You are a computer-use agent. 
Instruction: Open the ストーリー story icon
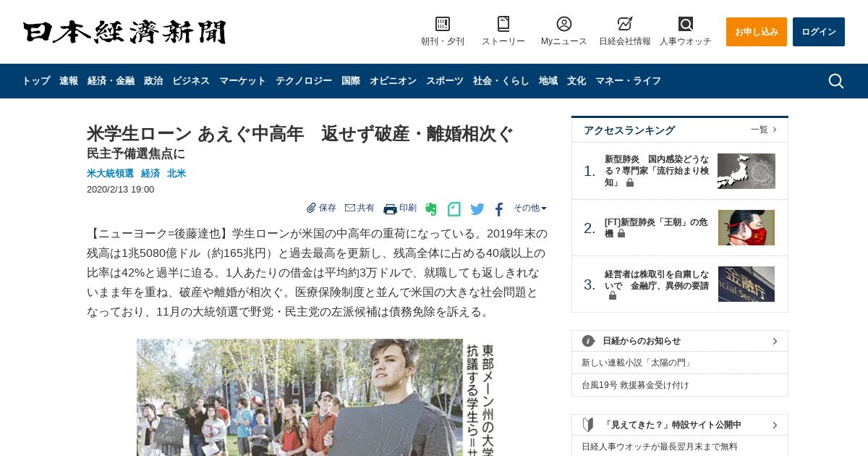503,24
